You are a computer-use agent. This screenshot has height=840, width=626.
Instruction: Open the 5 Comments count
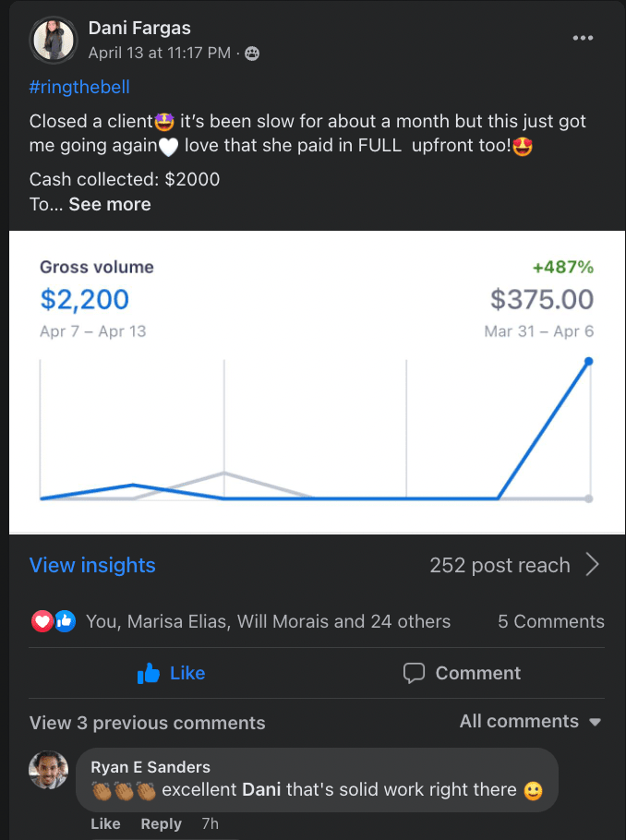pos(550,621)
